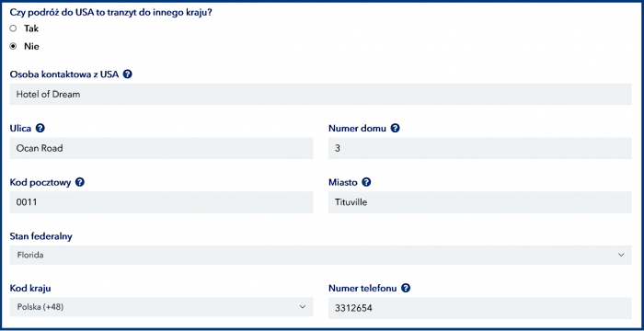Click the help icon beside Numer telefonu
Screen dimensions: 644x331
coord(406,288)
